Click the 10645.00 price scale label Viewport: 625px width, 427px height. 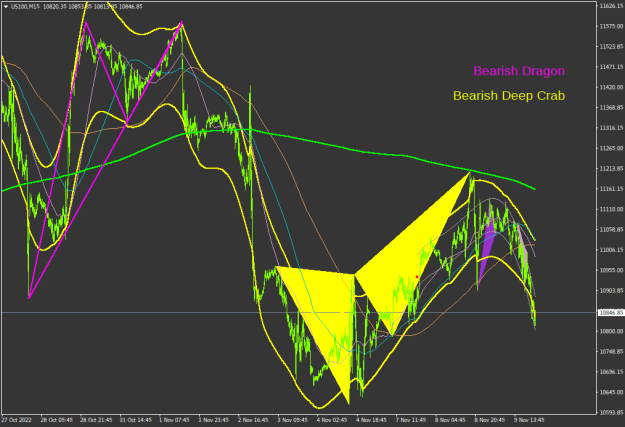[611, 392]
